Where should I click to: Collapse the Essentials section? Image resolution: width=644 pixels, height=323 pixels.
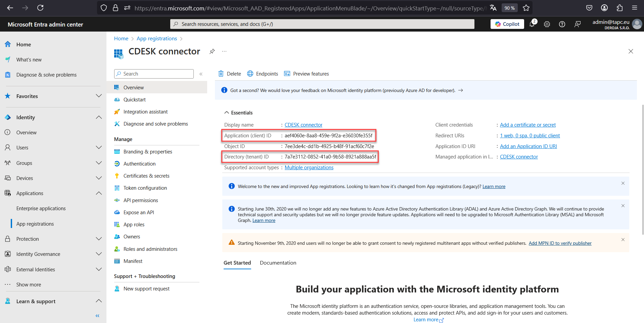[238, 113]
